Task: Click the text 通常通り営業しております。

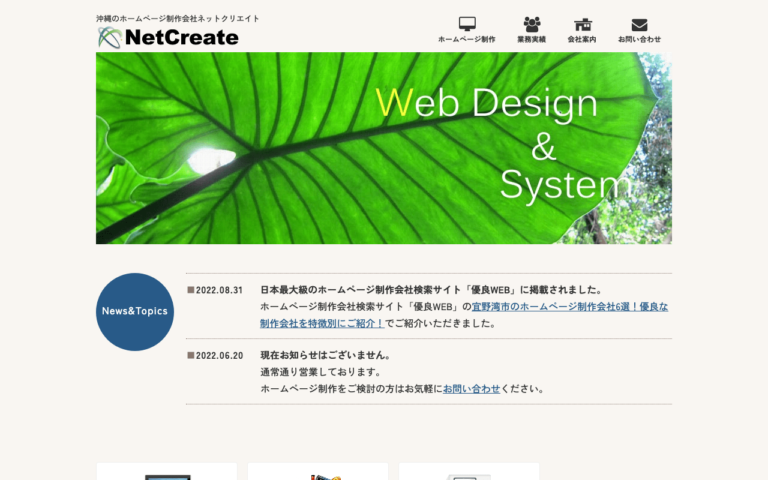Action: click(321, 372)
